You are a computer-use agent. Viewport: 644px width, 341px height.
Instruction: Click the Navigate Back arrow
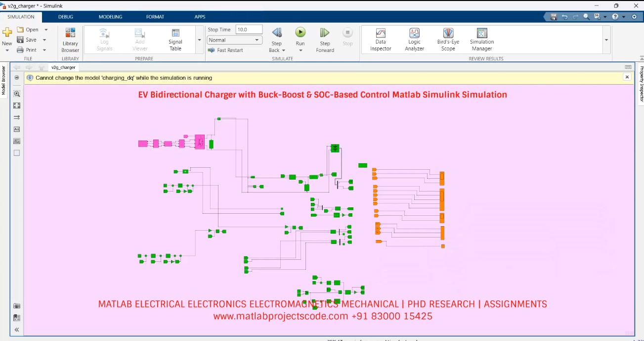pyautogui.click(x=17, y=67)
